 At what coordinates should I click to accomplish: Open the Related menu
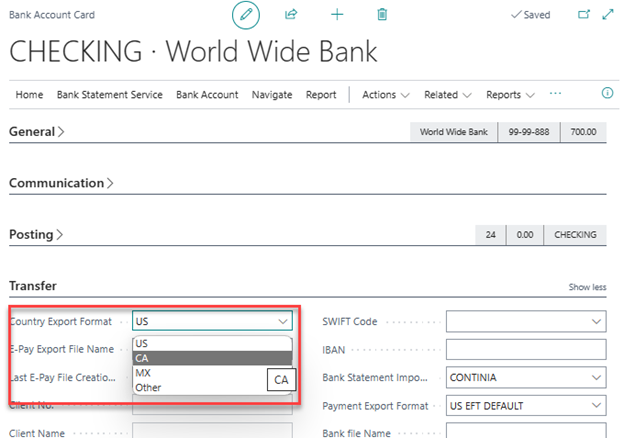click(447, 95)
